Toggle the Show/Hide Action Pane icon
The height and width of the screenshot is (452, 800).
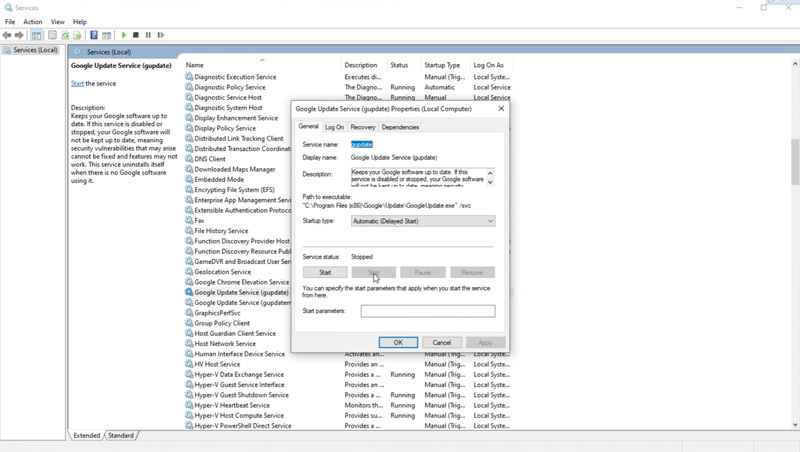(x=106, y=35)
